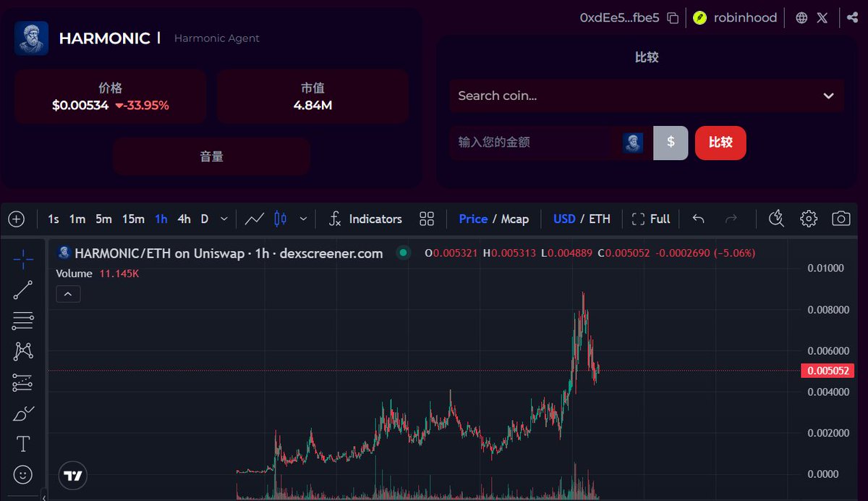Click the red 比较 compare button
The width and height of the screenshot is (868, 501).
(720, 143)
